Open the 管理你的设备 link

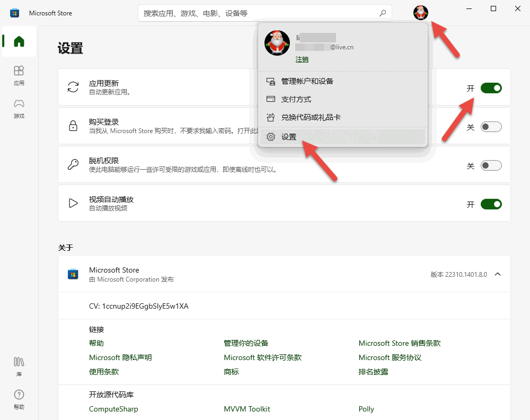click(x=246, y=343)
